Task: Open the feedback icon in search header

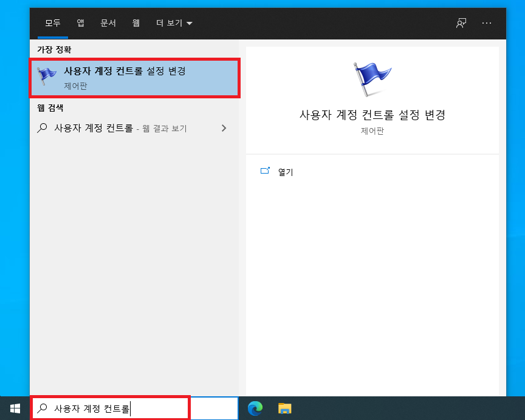Action: click(461, 23)
